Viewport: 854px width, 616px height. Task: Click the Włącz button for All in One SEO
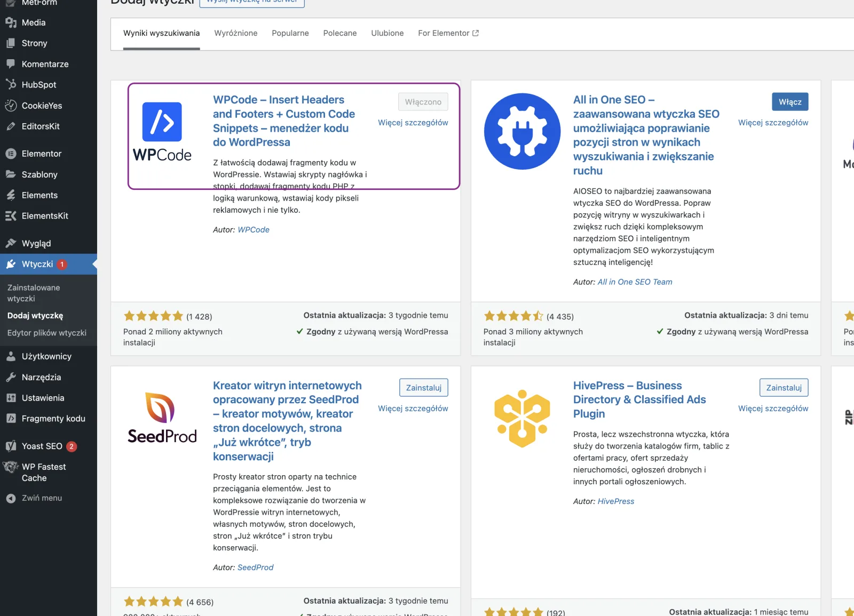click(x=790, y=102)
